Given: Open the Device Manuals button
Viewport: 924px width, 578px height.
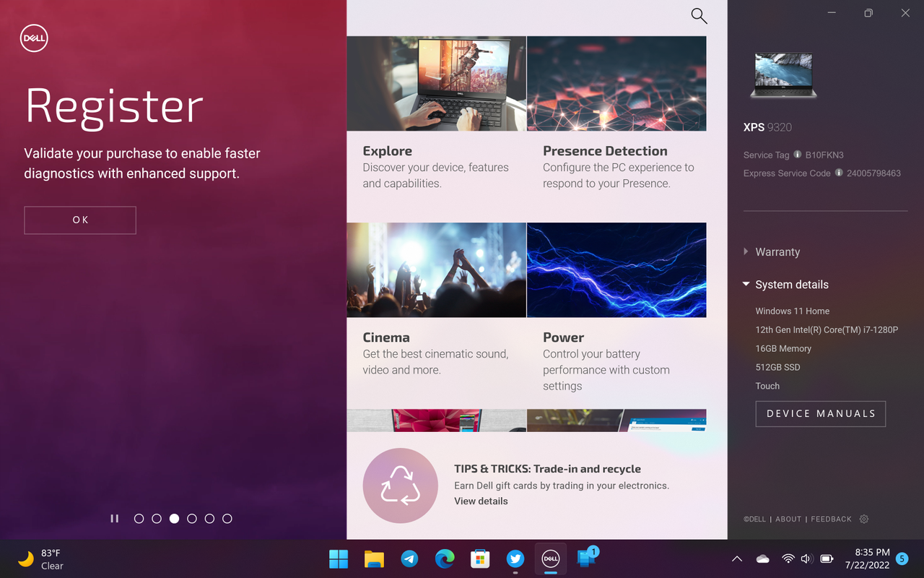Looking at the screenshot, I should pyautogui.click(x=821, y=414).
